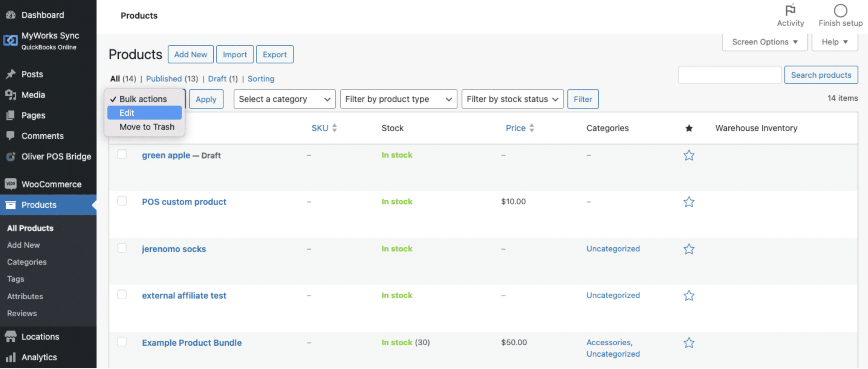Select the jerenomo socks checkbox
The width and height of the screenshot is (868, 369).
pos(122,248)
